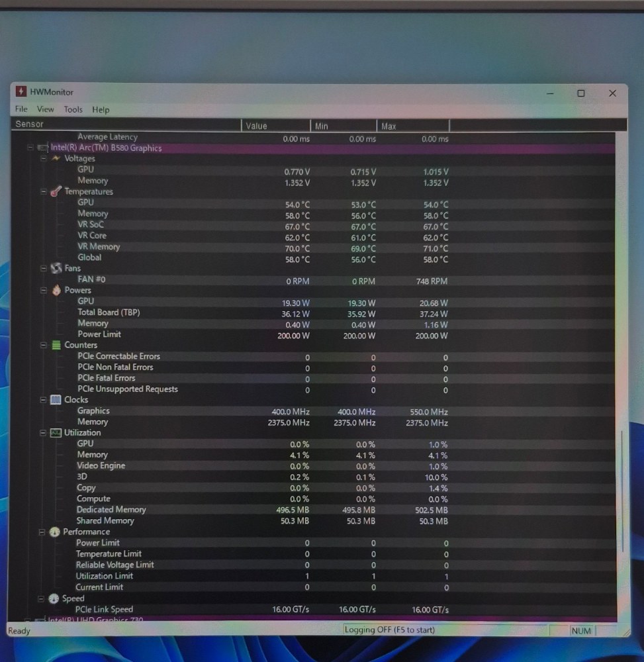The image size is (644, 662).
Task: Select the PCIe Link Speed row
Action: pos(313,610)
